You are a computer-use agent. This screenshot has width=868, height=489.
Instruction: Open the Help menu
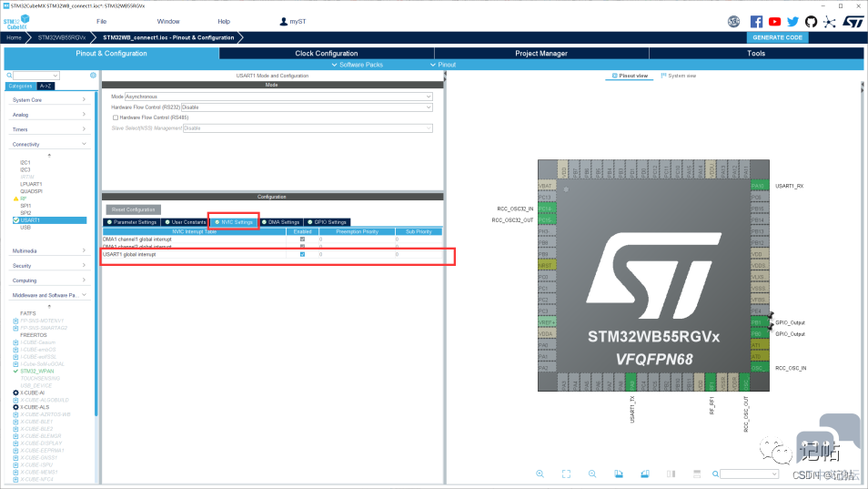point(224,22)
